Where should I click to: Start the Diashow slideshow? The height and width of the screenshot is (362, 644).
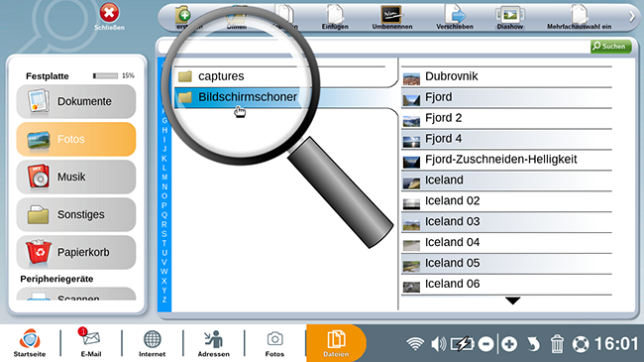pyautogui.click(x=509, y=18)
